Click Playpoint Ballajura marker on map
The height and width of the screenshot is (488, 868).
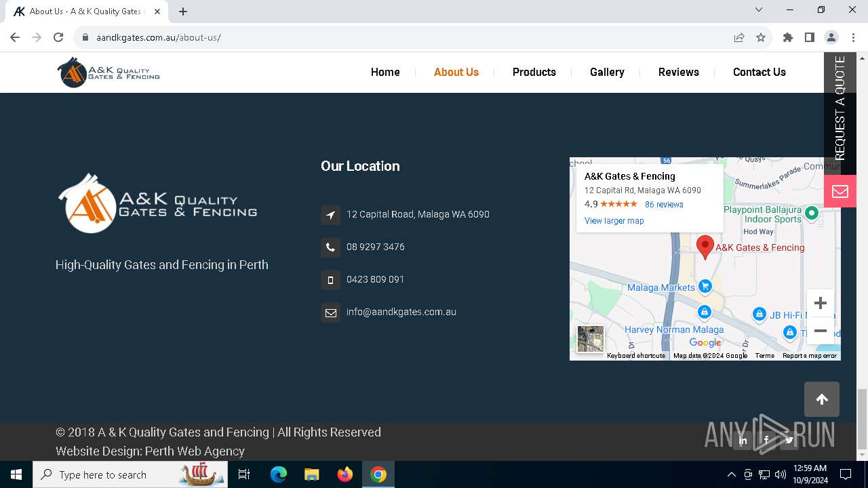[x=812, y=213]
